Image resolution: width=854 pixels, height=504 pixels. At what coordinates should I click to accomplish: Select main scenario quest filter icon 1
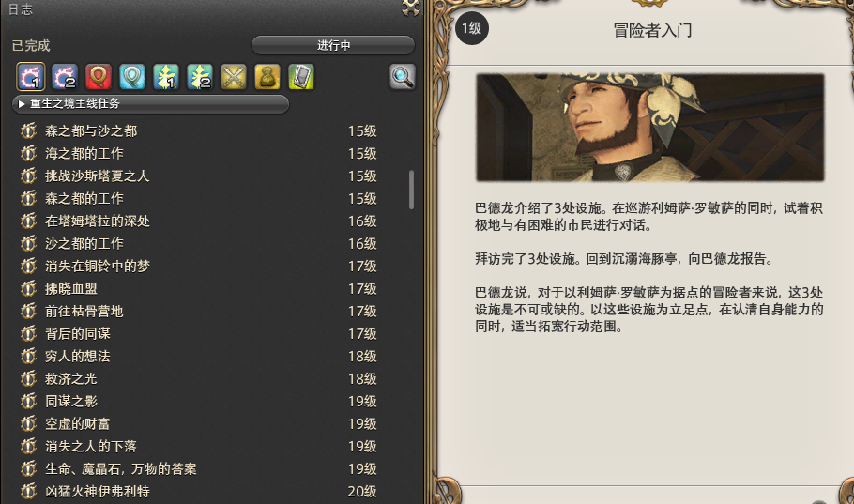pyautogui.click(x=30, y=77)
